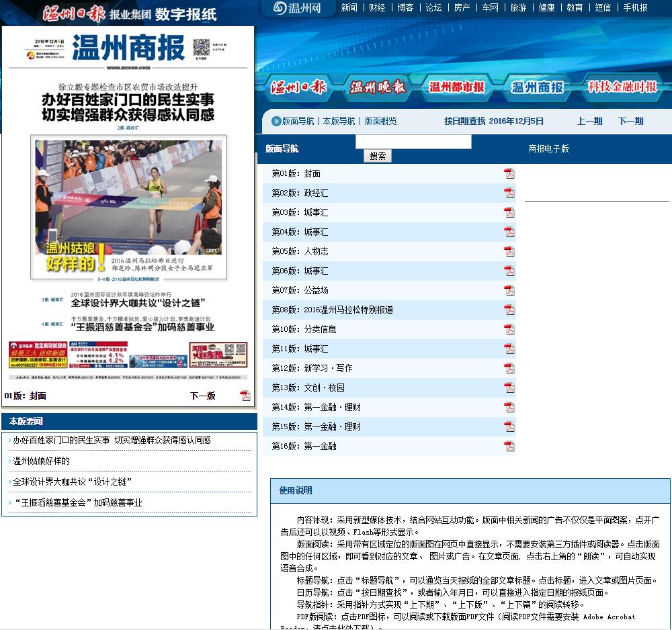Switch to 温州商报 newspaper tab
This screenshot has width=672, height=630.
[x=537, y=87]
